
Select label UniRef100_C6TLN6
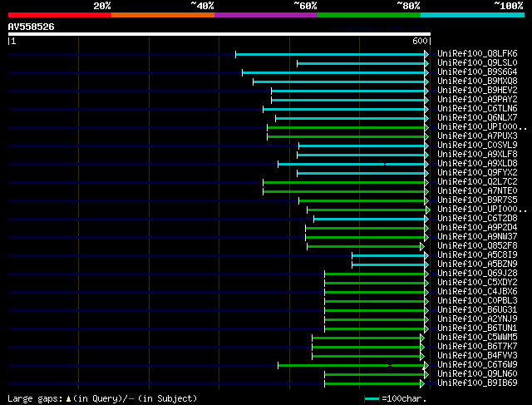click(x=477, y=109)
